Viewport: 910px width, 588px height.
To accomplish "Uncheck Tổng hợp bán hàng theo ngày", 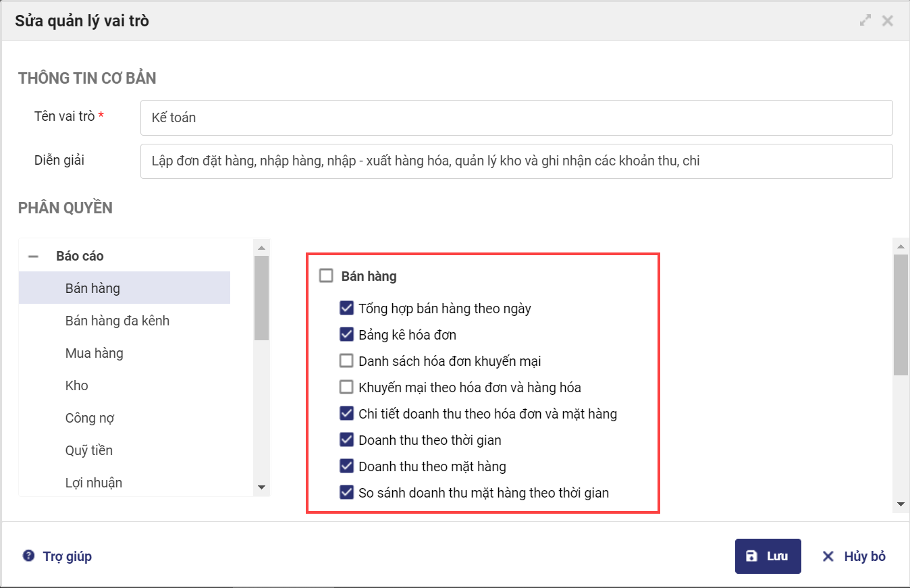I will (347, 309).
